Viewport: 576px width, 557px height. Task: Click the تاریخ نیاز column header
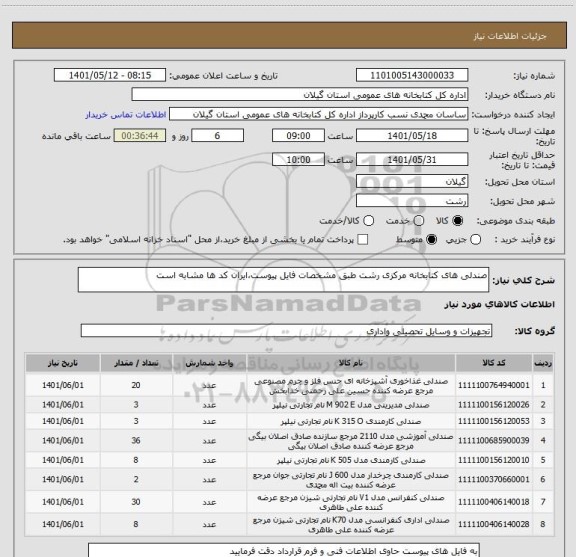pos(63,363)
